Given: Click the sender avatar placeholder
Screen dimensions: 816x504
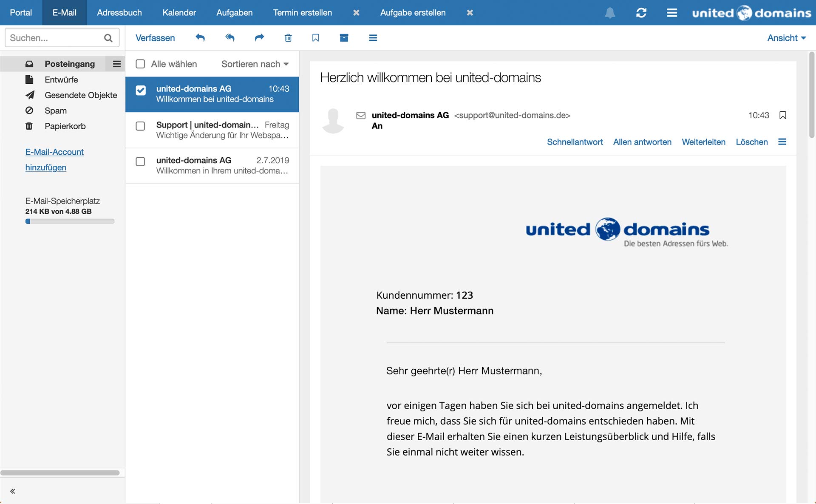Looking at the screenshot, I should click(x=333, y=121).
